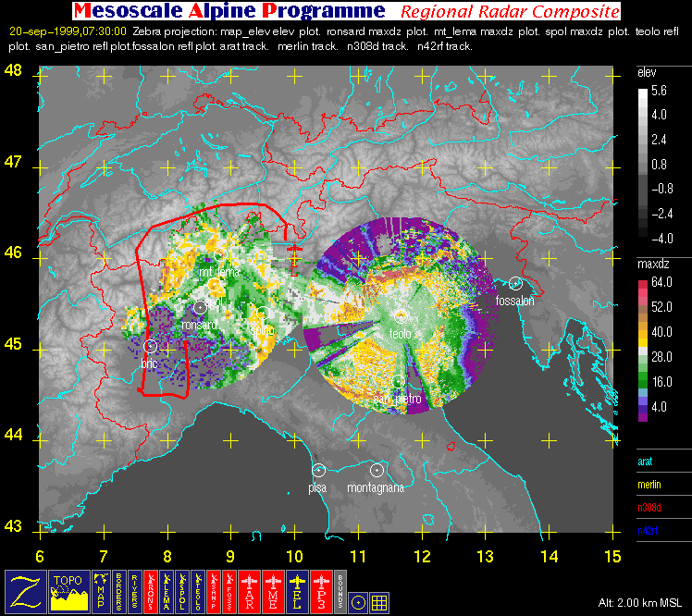Toggle the SPOL radar layer icon
The width and height of the screenshot is (692, 616).
click(x=182, y=592)
